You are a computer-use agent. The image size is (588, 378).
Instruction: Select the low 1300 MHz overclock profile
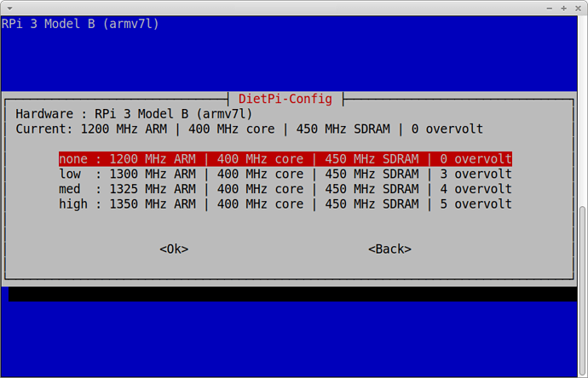(x=285, y=174)
